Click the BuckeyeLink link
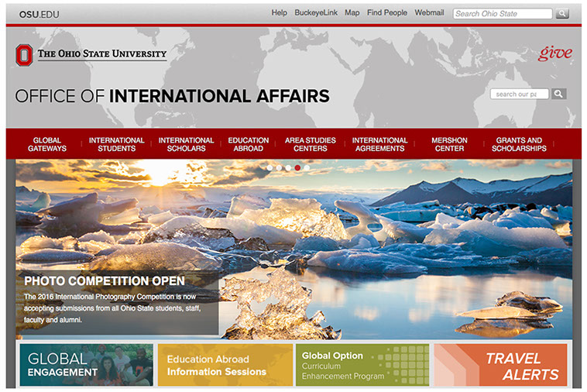 click(x=315, y=13)
